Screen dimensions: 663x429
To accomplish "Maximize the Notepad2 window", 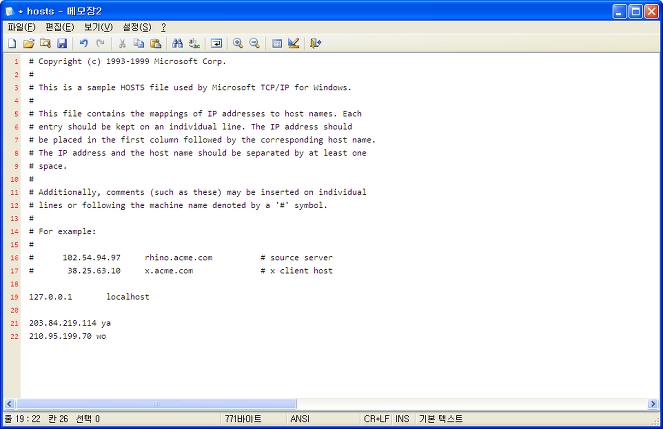I will pos(636,11).
